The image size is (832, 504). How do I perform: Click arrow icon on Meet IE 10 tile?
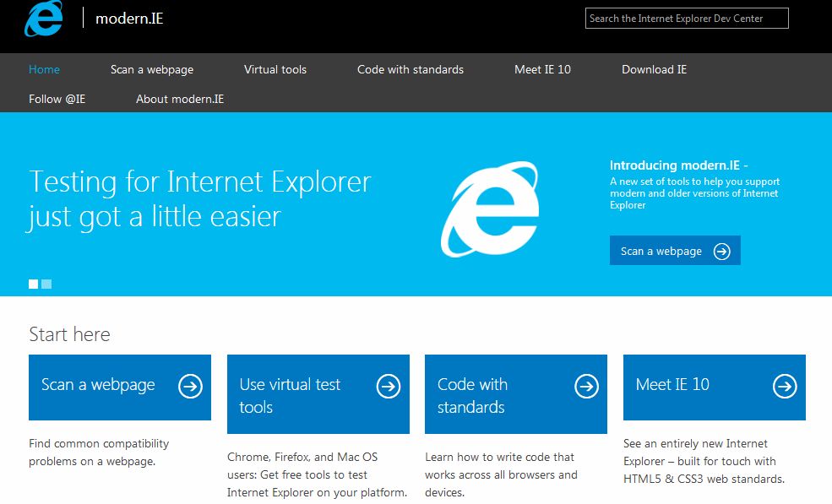[785, 387]
